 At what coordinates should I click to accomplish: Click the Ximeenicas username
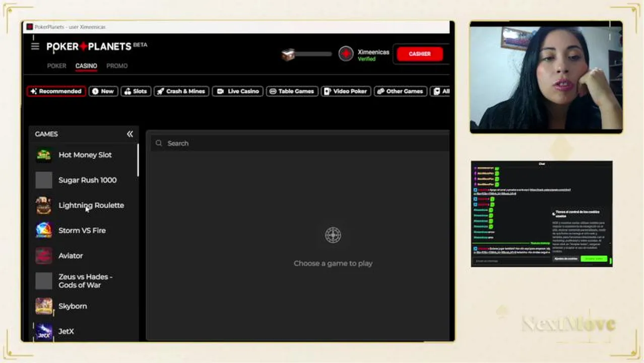(x=373, y=52)
